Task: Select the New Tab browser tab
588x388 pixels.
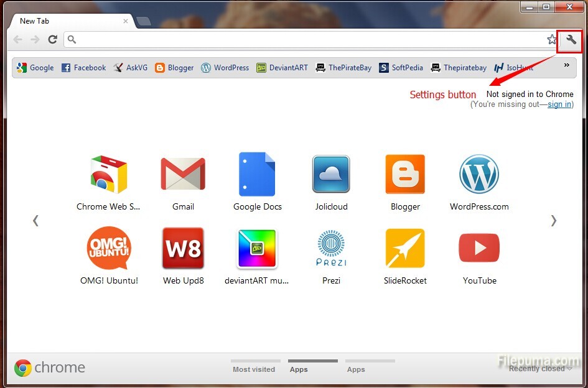Action: (x=68, y=21)
